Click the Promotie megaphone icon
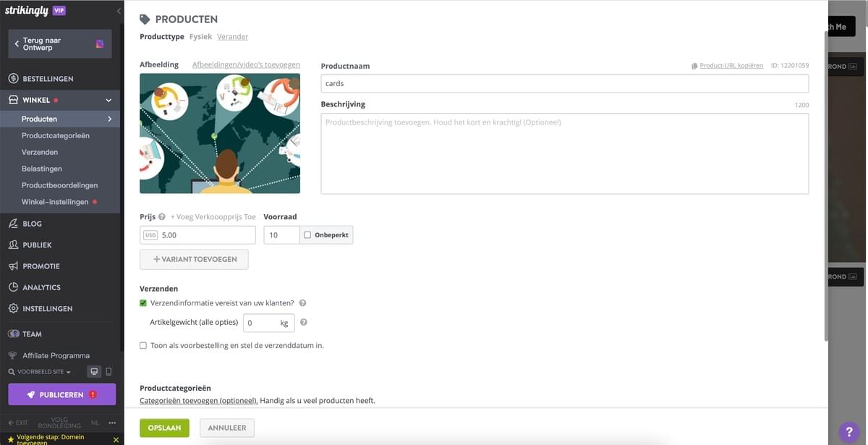The image size is (868, 445). [x=13, y=266]
